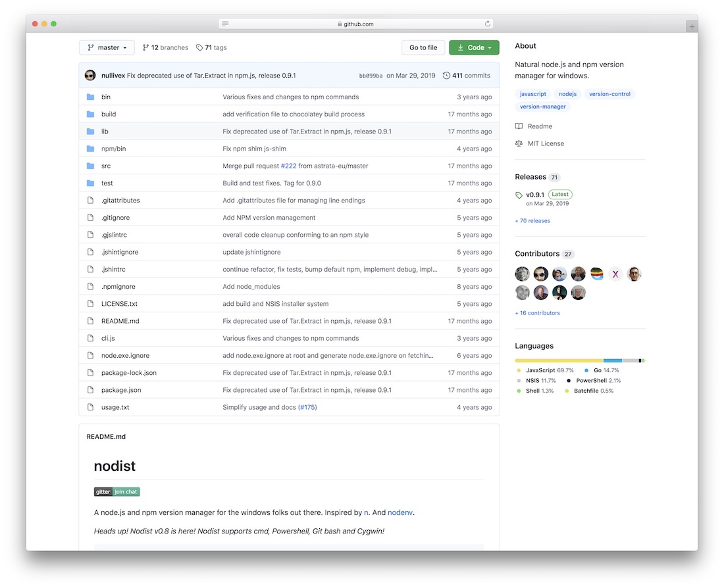View the 71 tags list
724x588 pixels.
(211, 47)
